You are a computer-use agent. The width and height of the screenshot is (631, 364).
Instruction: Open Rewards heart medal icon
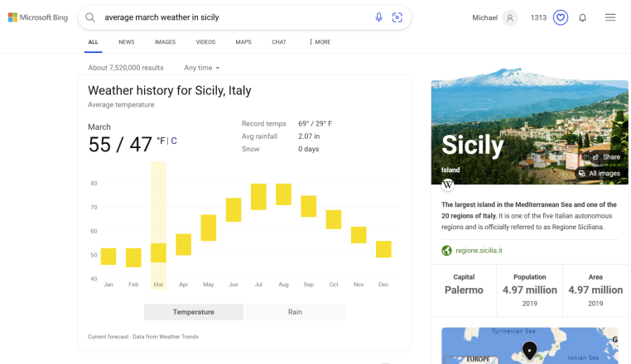point(561,17)
